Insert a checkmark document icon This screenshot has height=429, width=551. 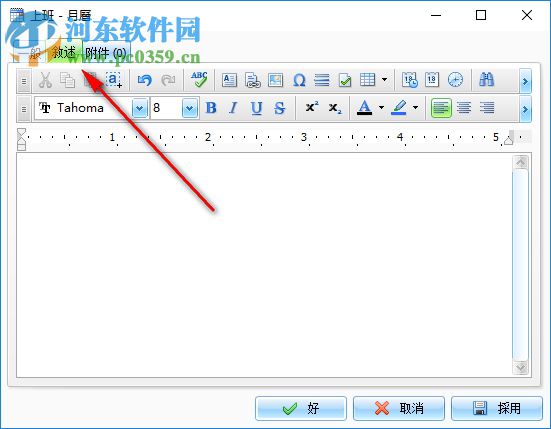[x=345, y=80]
